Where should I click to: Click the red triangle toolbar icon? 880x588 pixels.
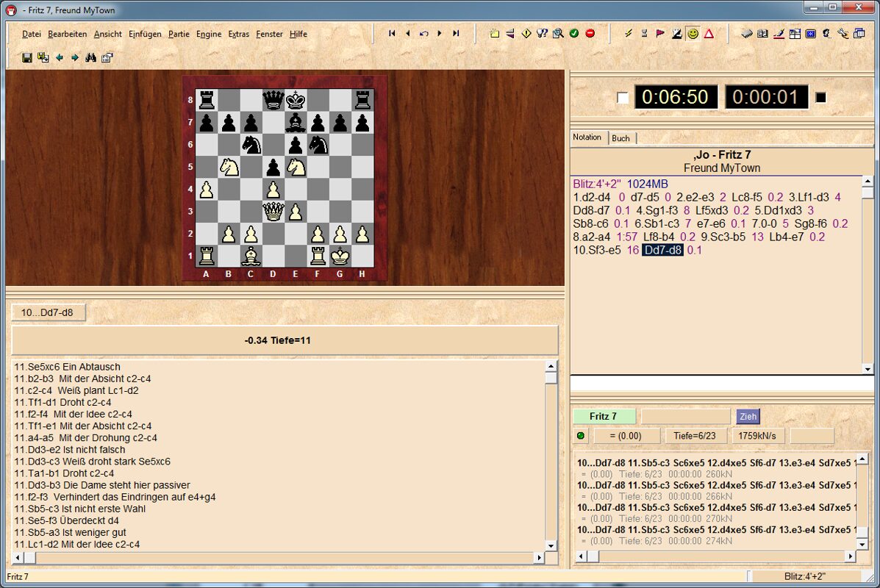[709, 33]
